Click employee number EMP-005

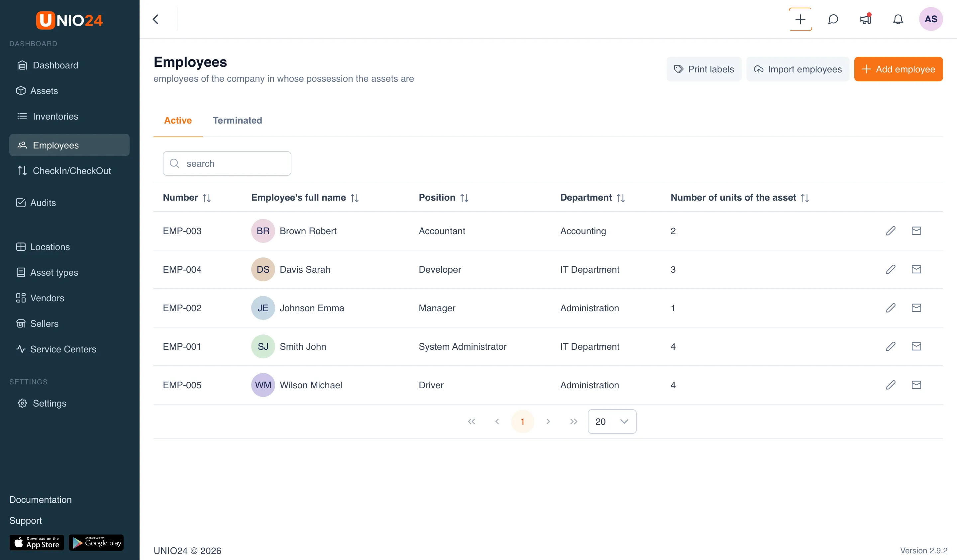point(182,385)
